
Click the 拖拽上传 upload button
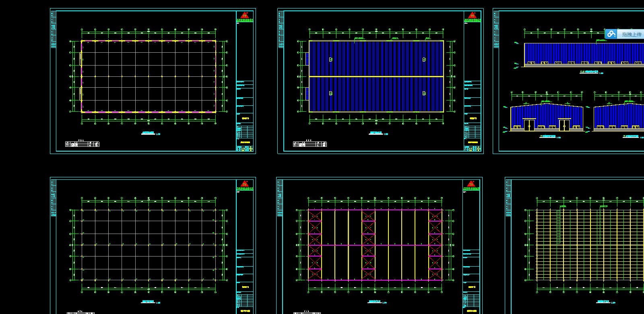(x=624, y=34)
